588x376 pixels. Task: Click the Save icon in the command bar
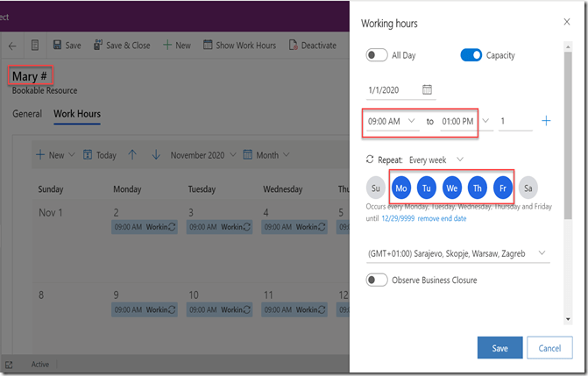(x=58, y=46)
